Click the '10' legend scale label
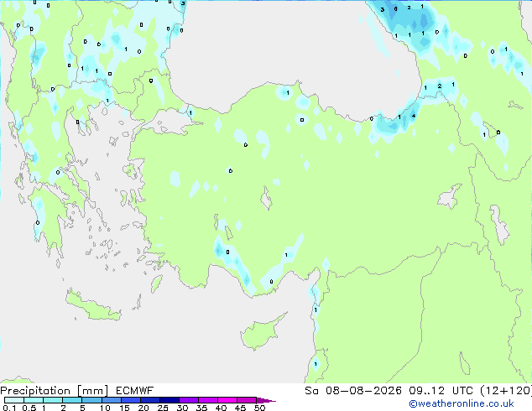 tap(105, 408)
